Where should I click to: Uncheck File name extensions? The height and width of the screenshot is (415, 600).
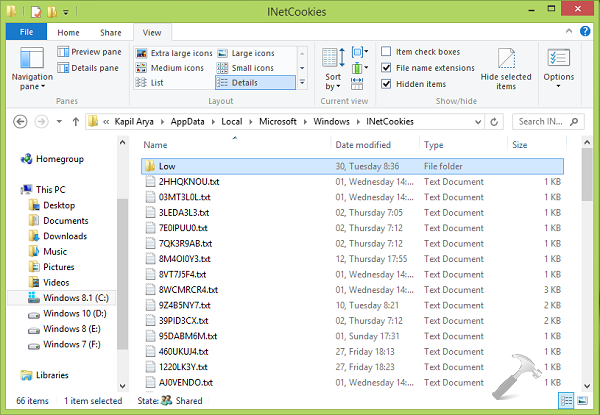tap(386, 68)
